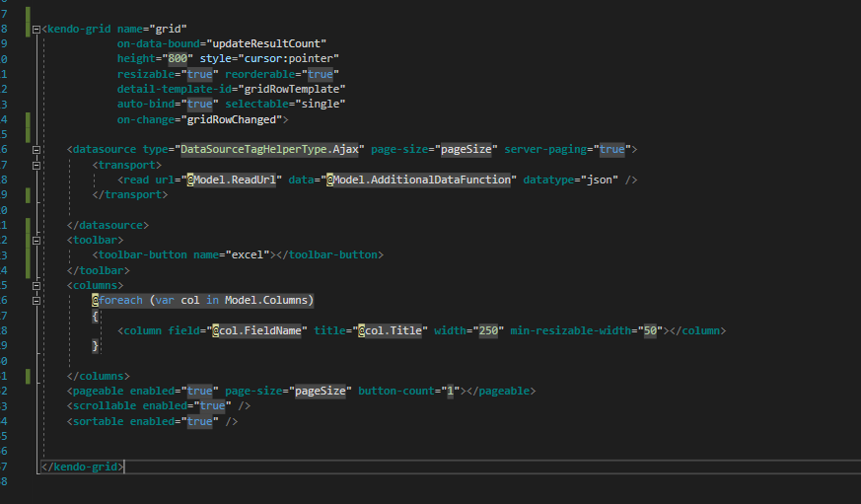Click the "excel" toolbar-button name value

(248, 254)
